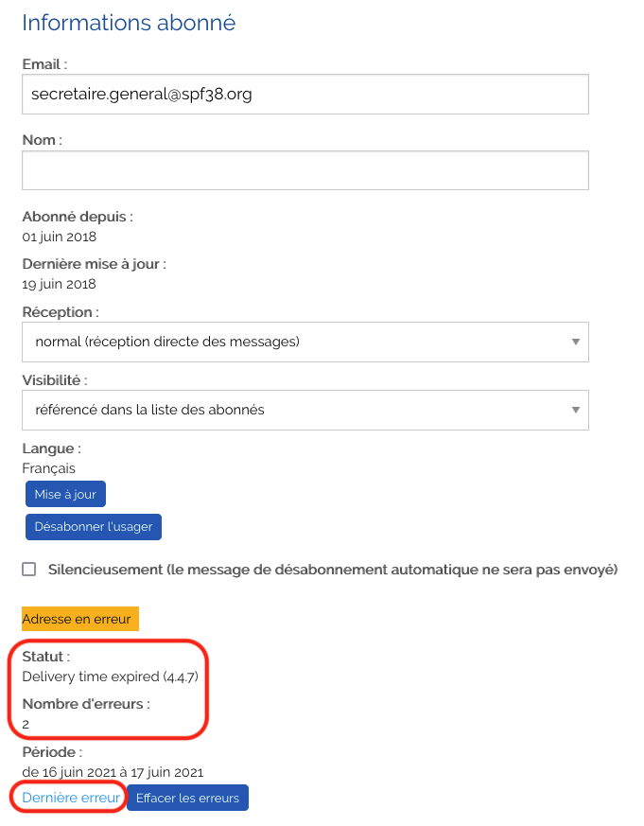Click the Français language value
The height and width of the screenshot is (826, 644).
click(x=48, y=468)
